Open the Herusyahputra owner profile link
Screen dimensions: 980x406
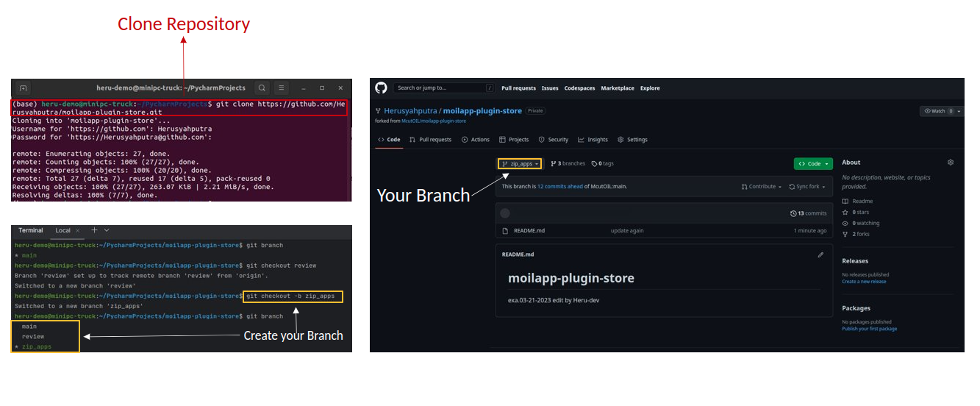[410, 111]
